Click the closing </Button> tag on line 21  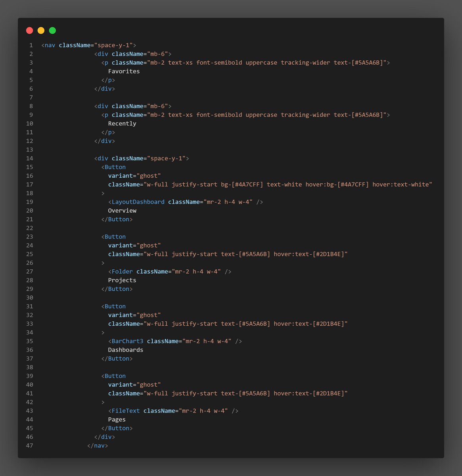tap(117, 219)
